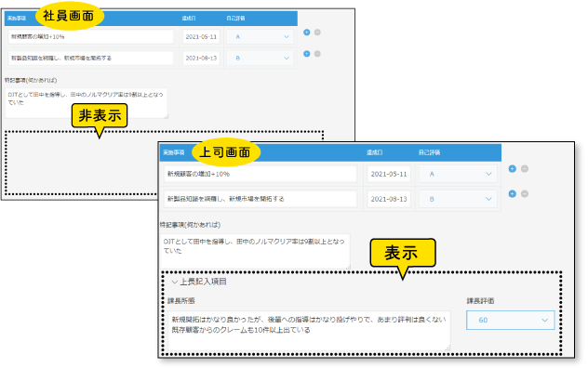Click date 2021-05-11 in 上司画面
Image resolution: width=588 pixels, height=368 pixels.
point(389,174)
